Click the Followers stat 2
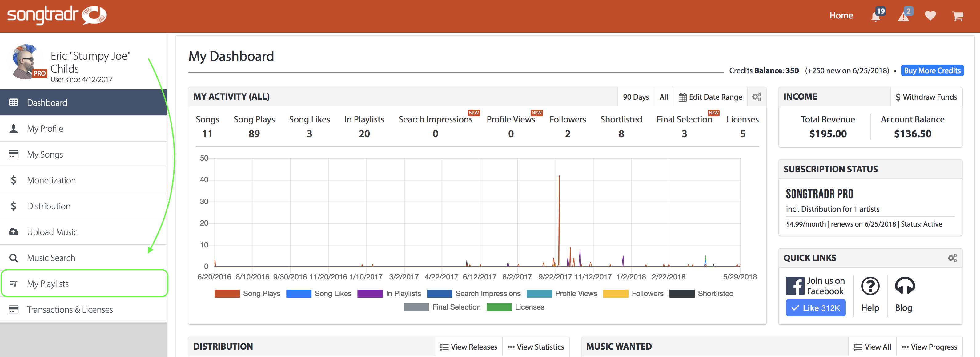Viewport: 980px width, 357px height. 567,134
